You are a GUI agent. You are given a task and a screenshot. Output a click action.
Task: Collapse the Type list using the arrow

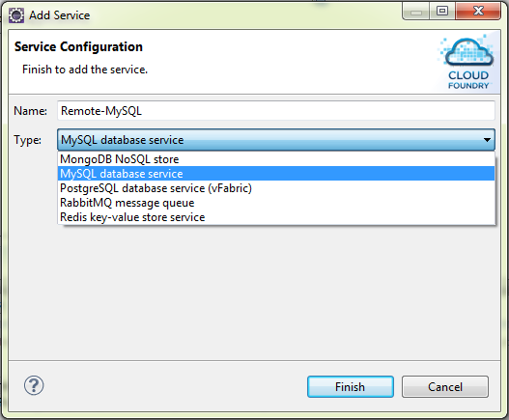tap(487, 140)
